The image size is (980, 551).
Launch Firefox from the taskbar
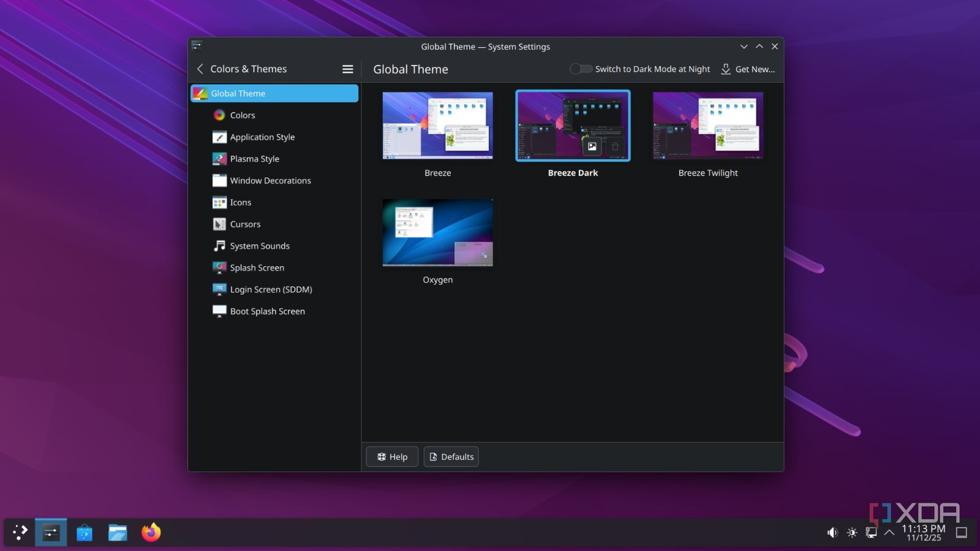pos(151,533)
